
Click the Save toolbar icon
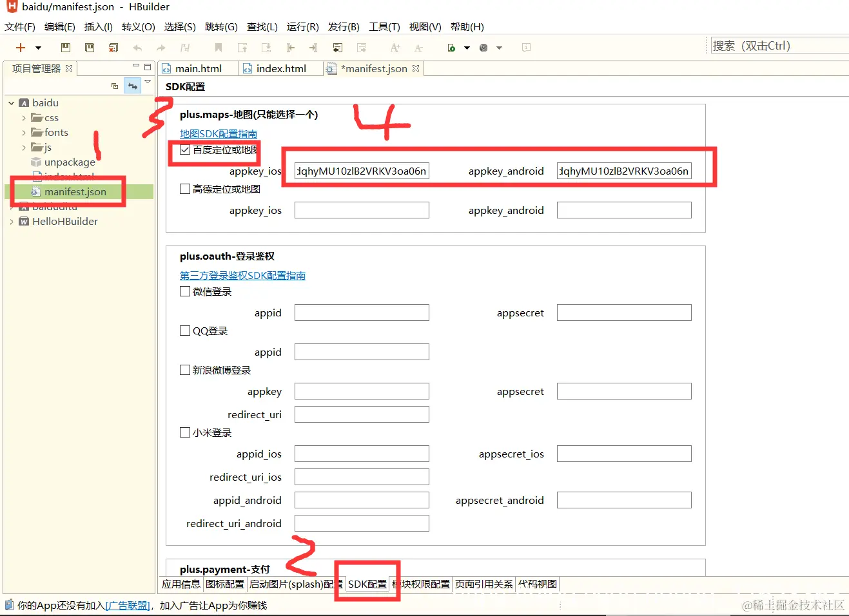click(x=65, y=48)
